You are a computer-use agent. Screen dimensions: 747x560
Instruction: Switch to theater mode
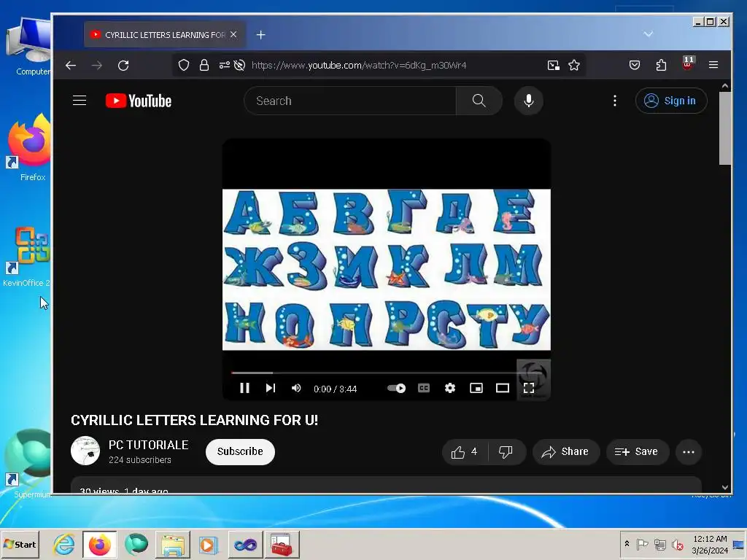(502, 388)
